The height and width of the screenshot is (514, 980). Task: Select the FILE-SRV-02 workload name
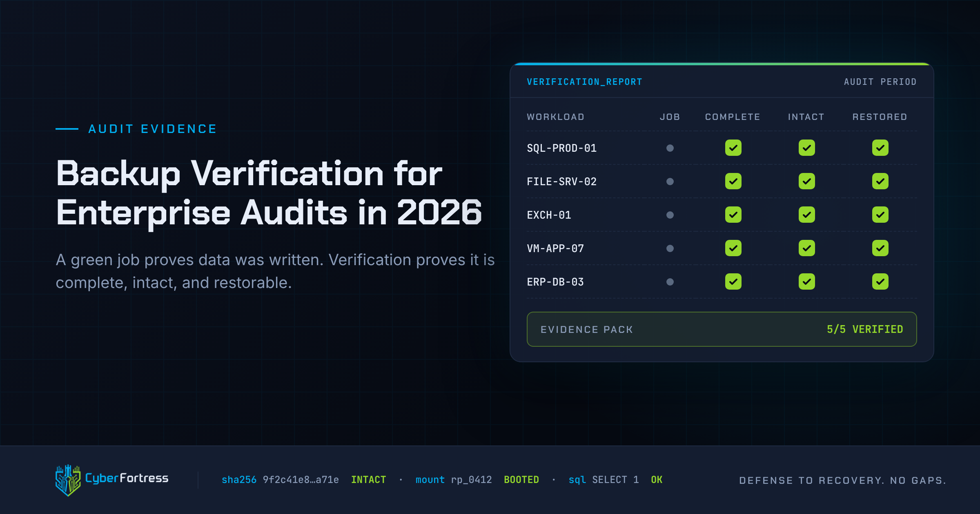562,182
